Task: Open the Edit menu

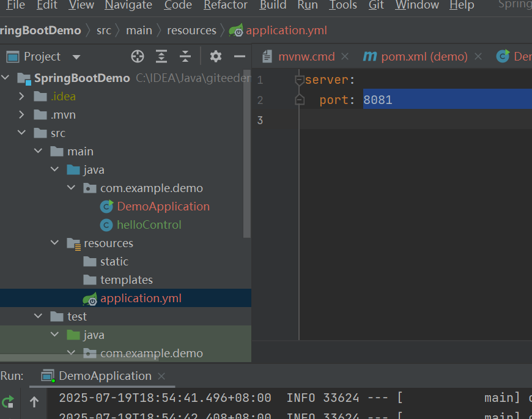Action: pos(47,5)
